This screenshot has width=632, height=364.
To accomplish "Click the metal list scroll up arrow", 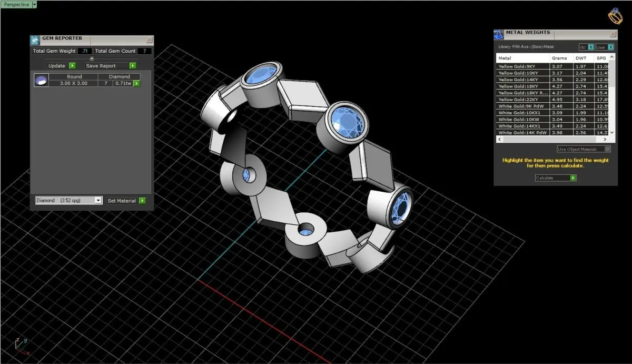I will coord(611,56).
